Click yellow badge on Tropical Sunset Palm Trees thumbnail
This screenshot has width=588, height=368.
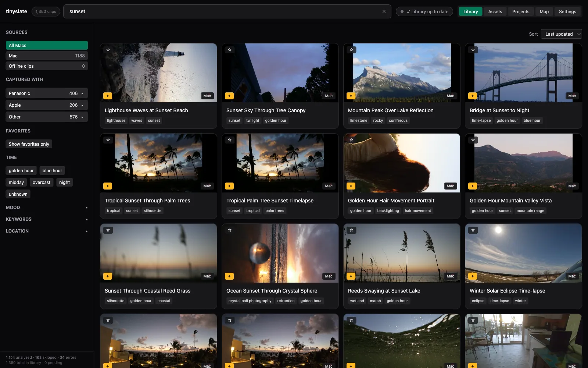(x=108, y=186)
